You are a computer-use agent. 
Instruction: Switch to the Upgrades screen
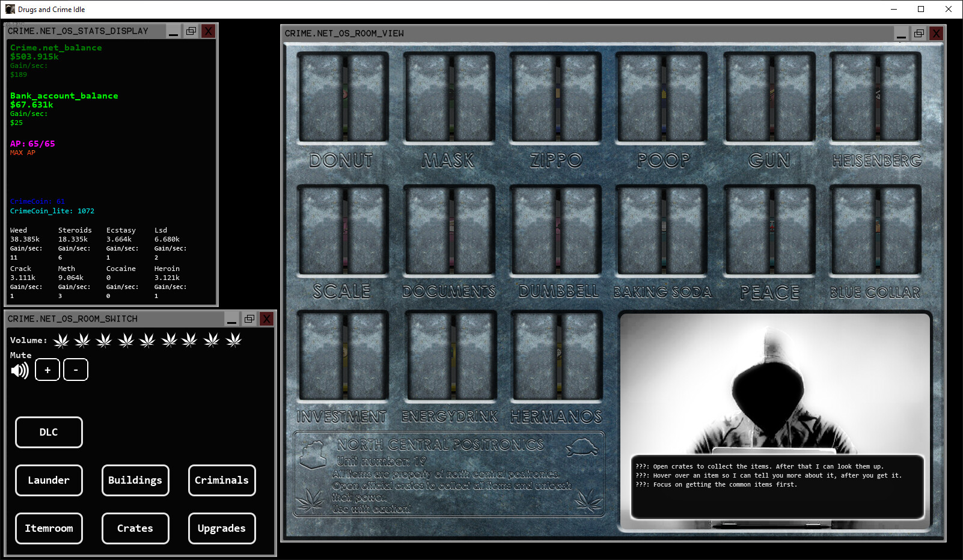tap(221, 528)
